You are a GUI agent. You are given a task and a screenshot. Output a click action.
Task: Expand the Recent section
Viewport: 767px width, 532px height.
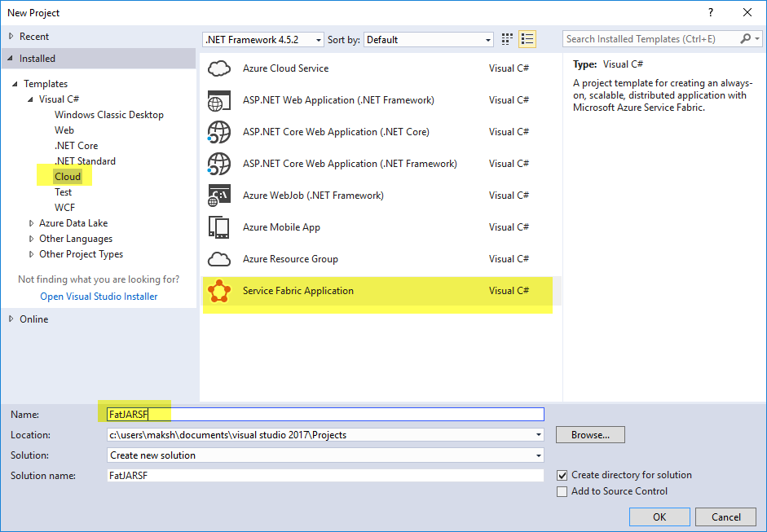11,36
